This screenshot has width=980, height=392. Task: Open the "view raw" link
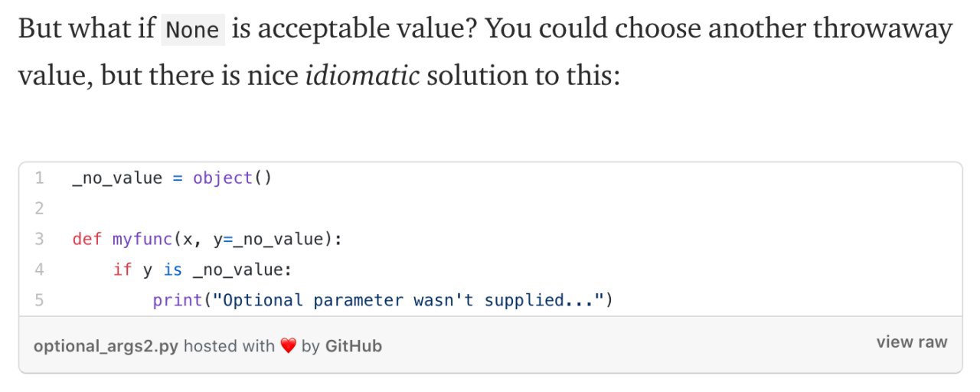[x=912, y=342]
